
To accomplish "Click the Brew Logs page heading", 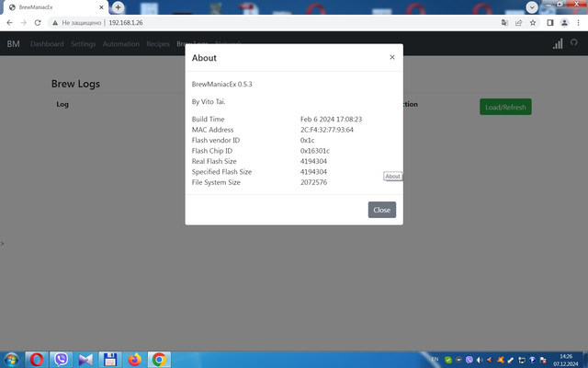I will tap(75, 84).
